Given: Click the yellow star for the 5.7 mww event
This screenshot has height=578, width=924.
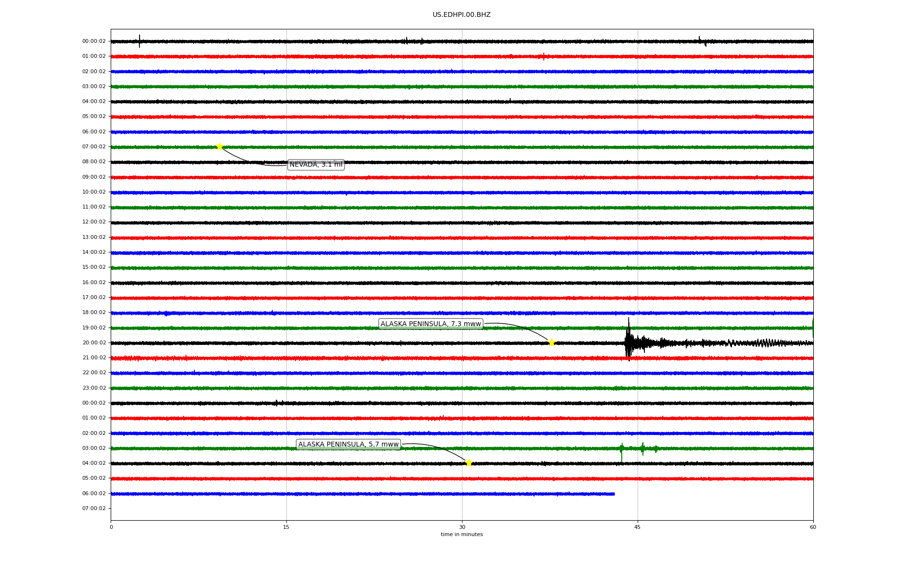Looking at the screenshot, I should pos(469,463).
